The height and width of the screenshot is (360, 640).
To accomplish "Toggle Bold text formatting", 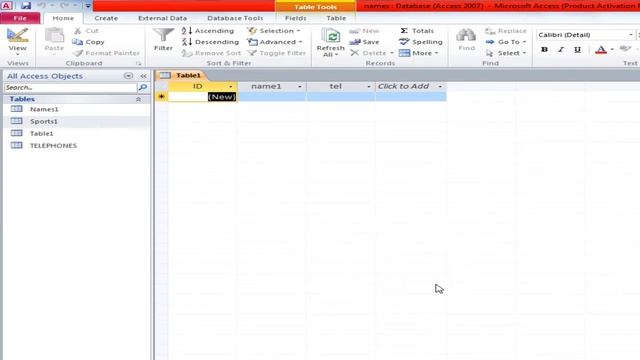I will (x=544, y=50).
